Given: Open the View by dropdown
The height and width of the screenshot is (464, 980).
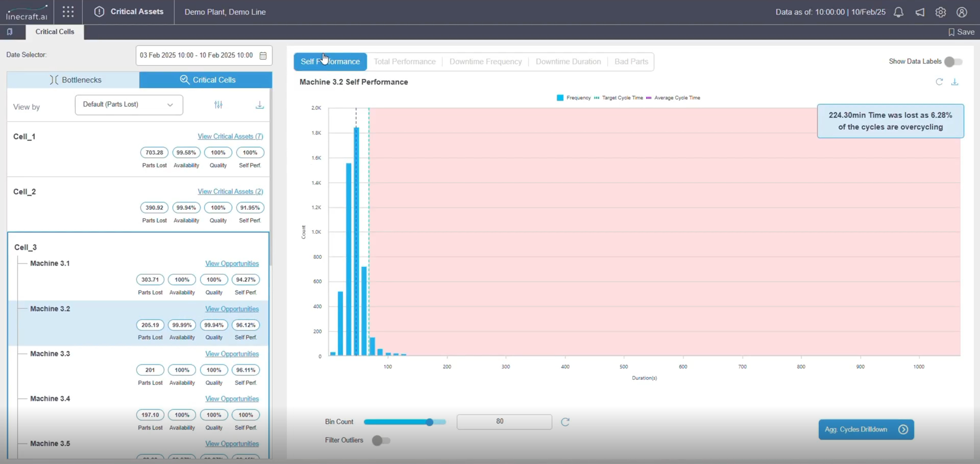Looking at the screenshot, I should coord(129,105).
